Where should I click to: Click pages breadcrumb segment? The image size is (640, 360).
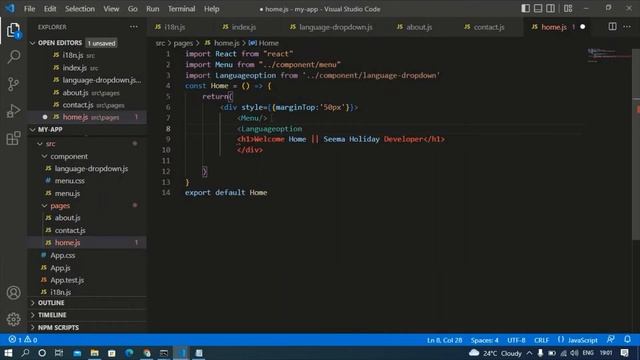183,43
